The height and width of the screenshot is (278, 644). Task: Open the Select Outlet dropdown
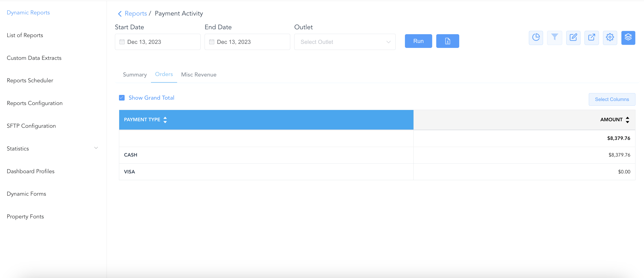(x=345, y=42)
